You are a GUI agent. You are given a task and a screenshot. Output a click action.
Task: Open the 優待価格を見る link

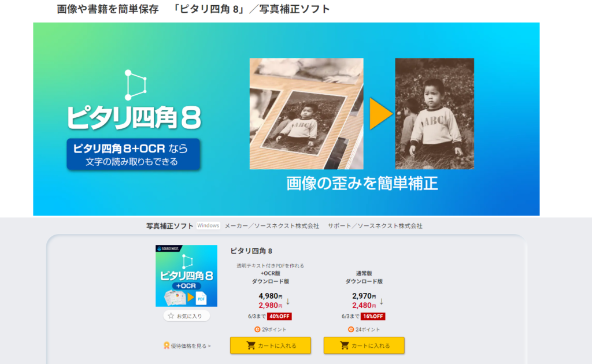click(191, 346)
